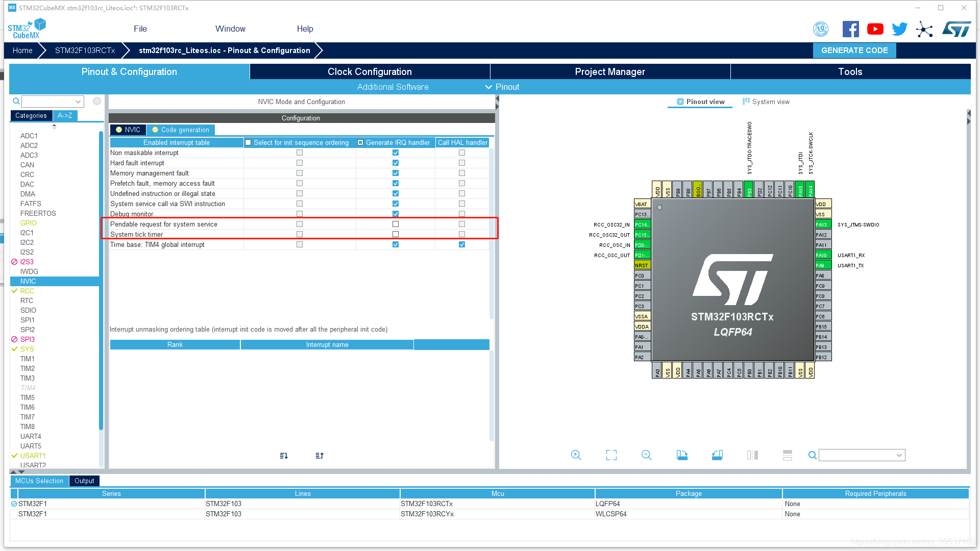Click the zoom in icon below pinout

tap(576, 455)
